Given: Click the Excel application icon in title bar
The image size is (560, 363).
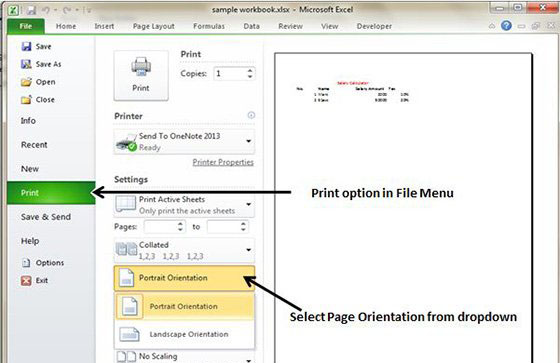Looking at the screenshot, I should click(x=14, y=10).
